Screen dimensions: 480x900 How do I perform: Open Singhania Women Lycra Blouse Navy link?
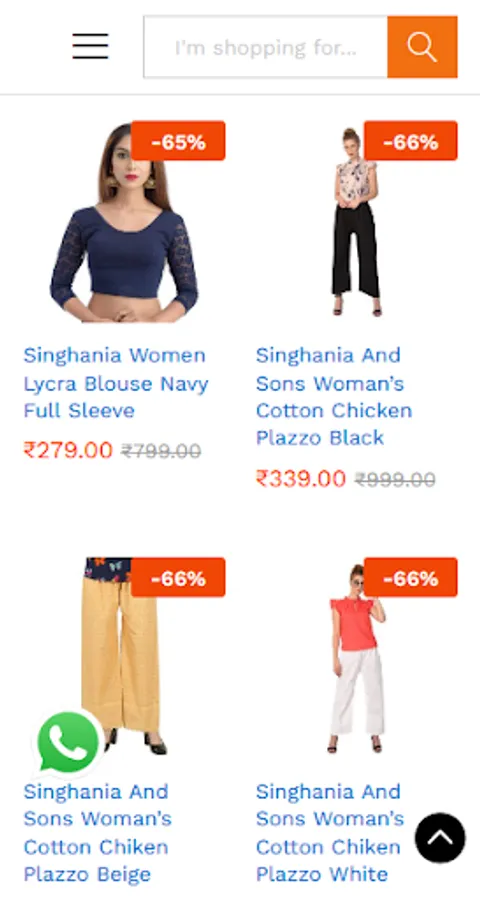point(115,383)
